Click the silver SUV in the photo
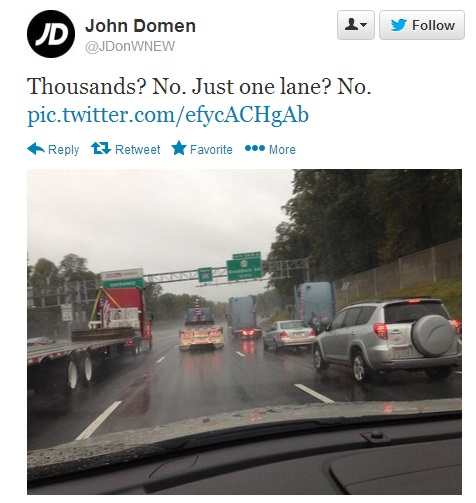The width and height of the screenshot is (476, 503). tap(387, 339)
